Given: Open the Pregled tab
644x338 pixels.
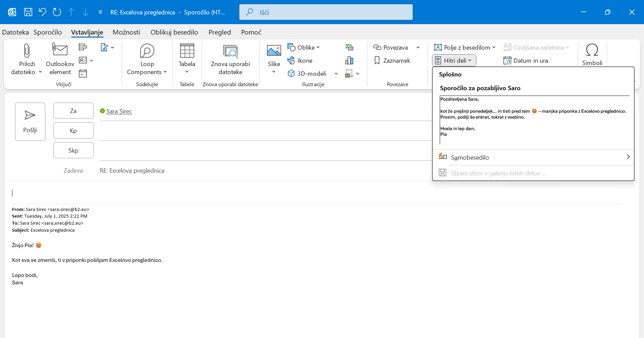Looking at the screenshot, I should click(x=220, y=32).
